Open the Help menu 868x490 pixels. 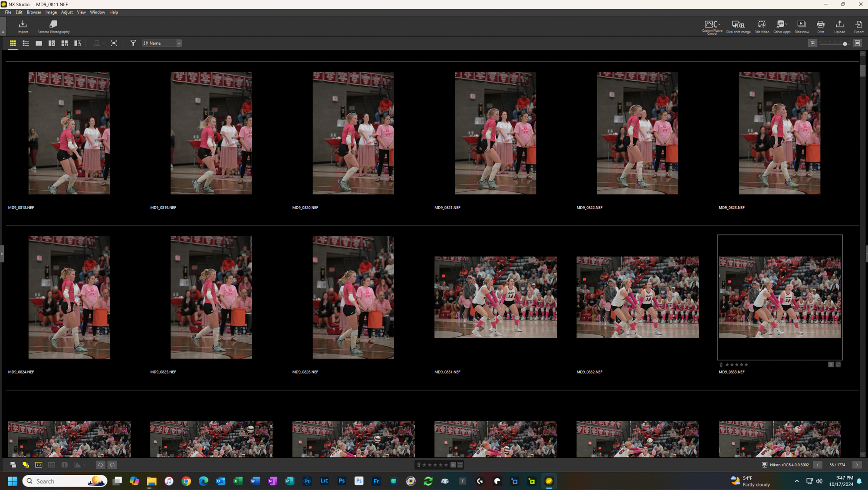point(114,12)
